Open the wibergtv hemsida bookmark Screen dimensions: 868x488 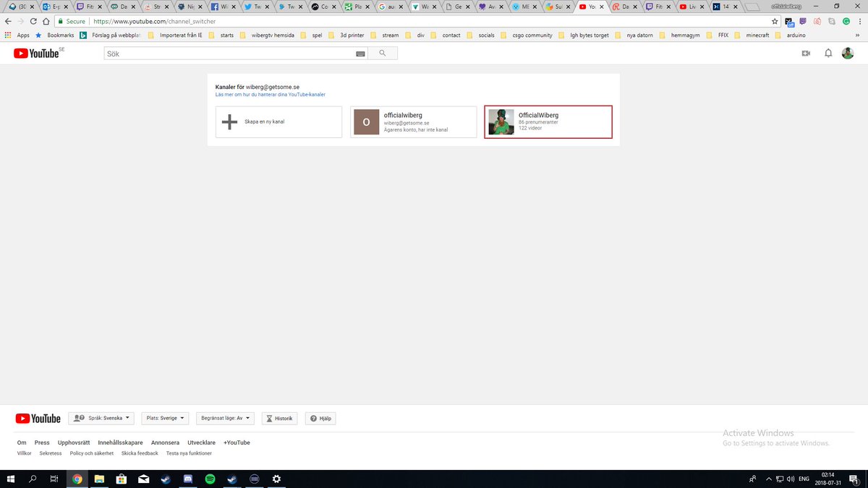(268, 35)
